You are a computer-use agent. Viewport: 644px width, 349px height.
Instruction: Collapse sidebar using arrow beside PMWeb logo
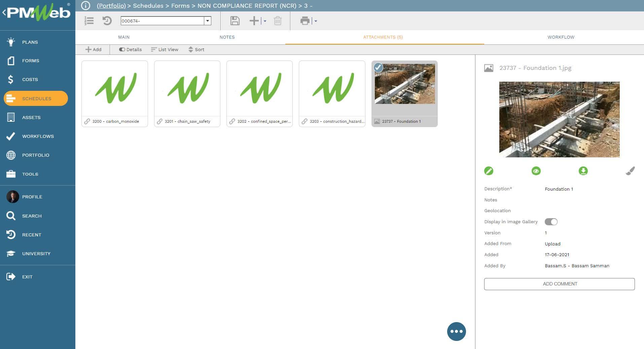tap(4, 13)
